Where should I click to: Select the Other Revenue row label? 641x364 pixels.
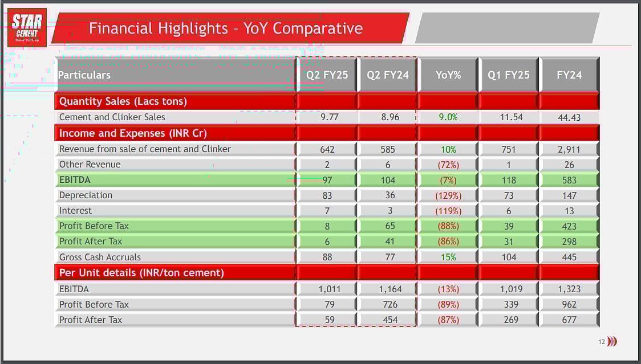pyautogui.click(x=90, y=164)
